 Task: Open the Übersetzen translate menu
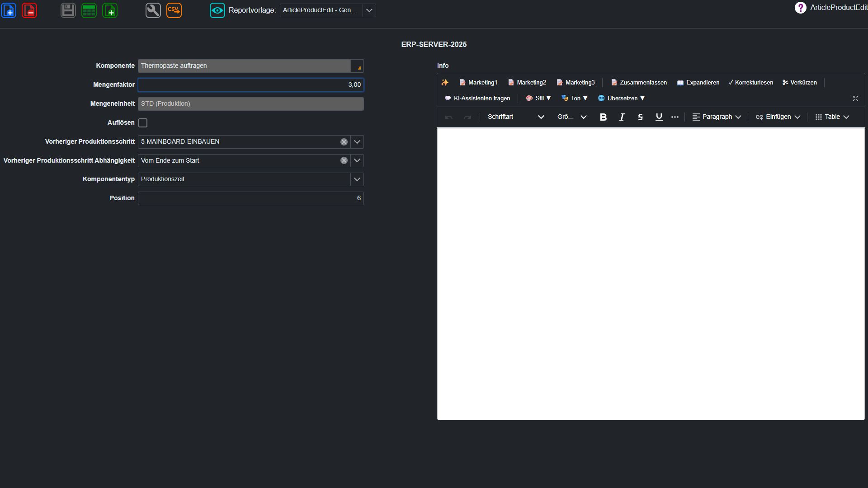(621, 98)
